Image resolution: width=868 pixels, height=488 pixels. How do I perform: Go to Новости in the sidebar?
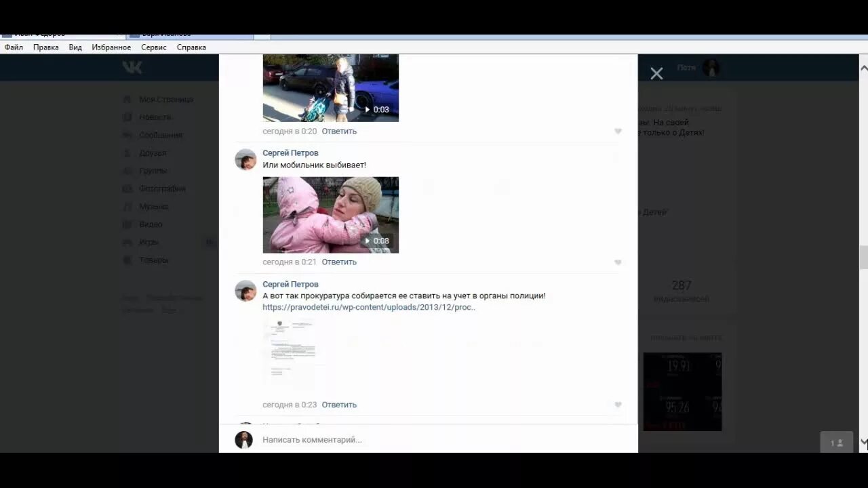click(x=155, y=117)
